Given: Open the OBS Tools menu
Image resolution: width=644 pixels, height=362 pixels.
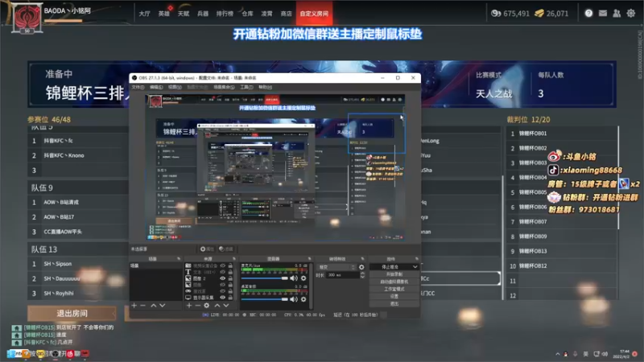Looking at the screenshot, I should pos(246,87).
